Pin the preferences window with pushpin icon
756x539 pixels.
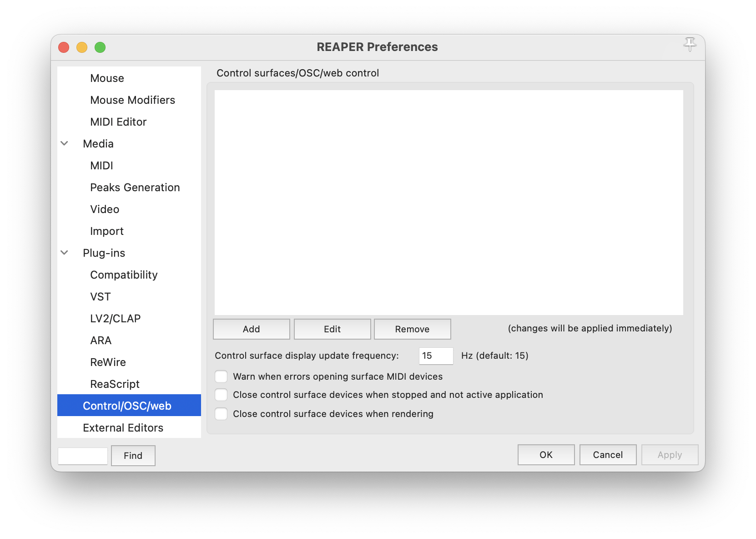click(690, 44)
